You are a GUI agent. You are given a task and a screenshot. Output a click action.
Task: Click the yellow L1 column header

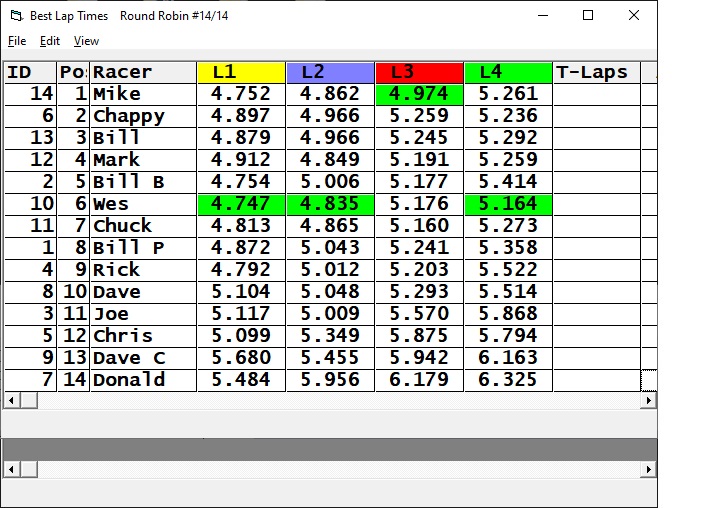click(x=241, y=72)
